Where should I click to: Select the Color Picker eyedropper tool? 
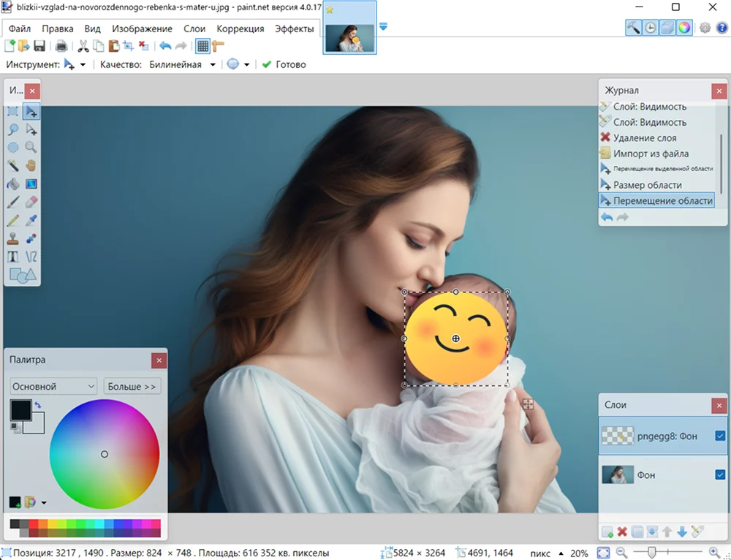pos(31,221)
